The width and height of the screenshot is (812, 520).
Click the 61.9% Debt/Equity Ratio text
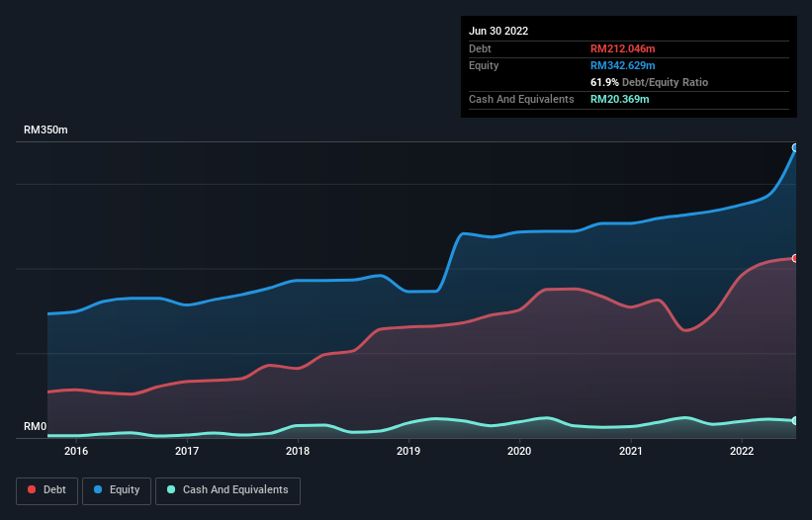click(x=649, y=82)
